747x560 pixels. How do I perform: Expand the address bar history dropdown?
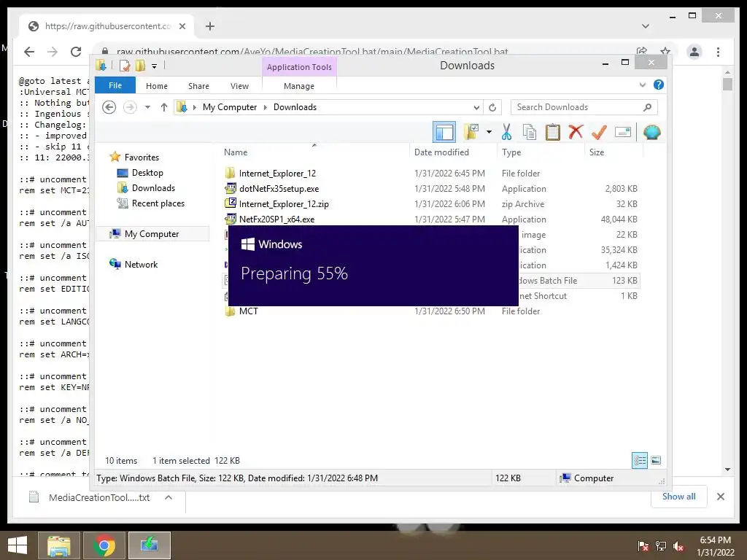tap(476, 107)
